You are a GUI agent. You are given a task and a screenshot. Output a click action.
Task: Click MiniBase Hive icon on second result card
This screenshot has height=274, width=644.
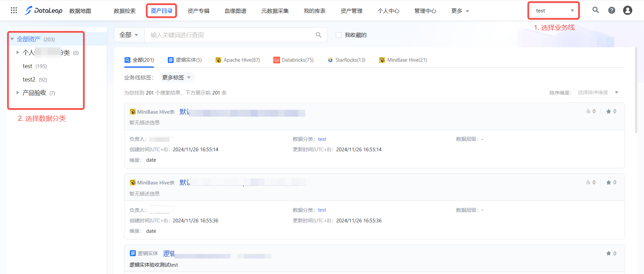click(133, 182)
